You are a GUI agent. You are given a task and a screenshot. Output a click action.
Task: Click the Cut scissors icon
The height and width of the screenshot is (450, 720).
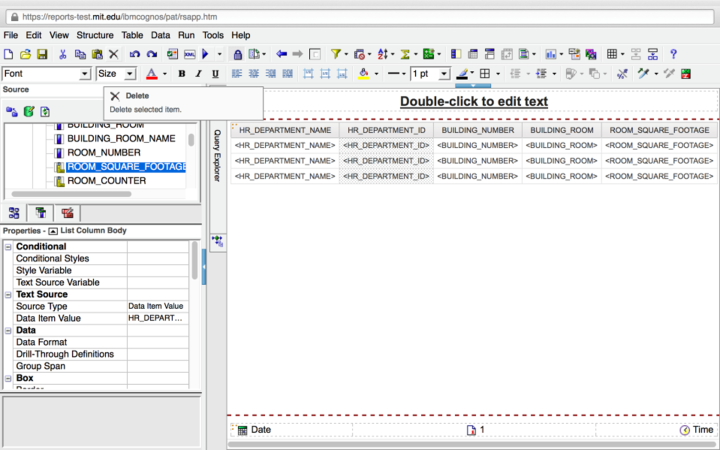point(62,54)
